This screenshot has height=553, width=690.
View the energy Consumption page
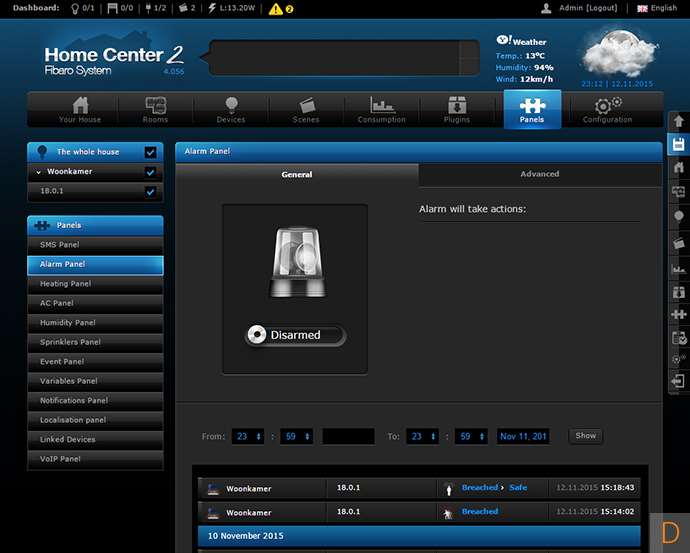(382, 109)
